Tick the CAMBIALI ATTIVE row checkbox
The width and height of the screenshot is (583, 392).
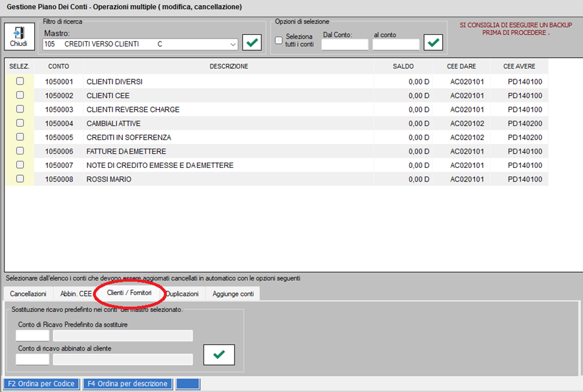(x=20, y=123)
